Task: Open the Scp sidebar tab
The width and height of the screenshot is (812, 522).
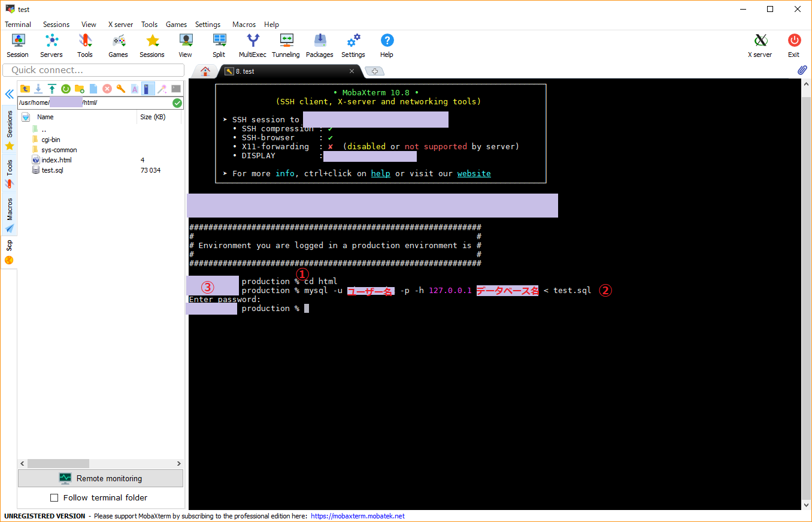Action: pyautogui.click(x=9, y=252)
